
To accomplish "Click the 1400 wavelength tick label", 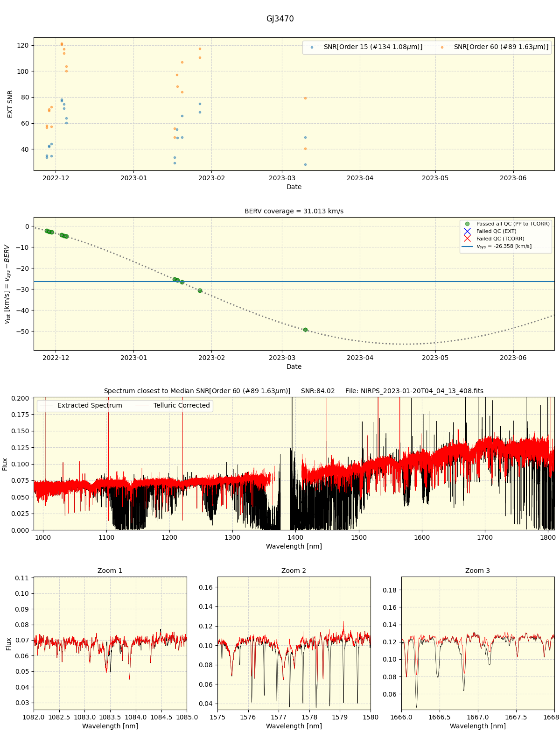I will (x=296, y=537).
